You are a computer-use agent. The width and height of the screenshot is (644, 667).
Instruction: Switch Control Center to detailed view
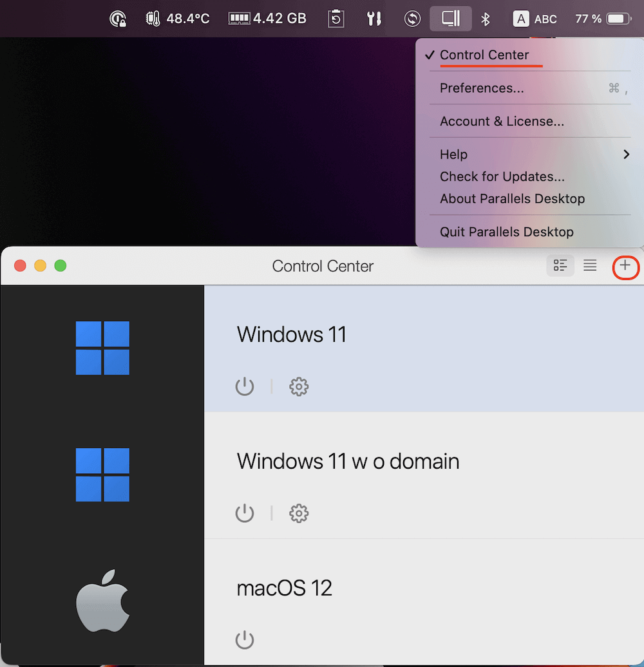click(560, 265)
